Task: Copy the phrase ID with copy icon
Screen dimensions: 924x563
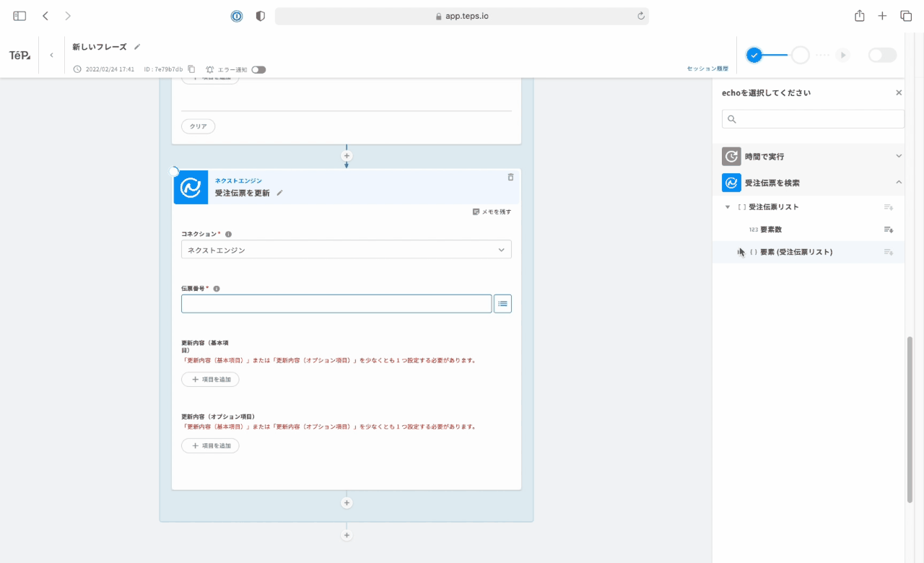Action: (x=191, y=69)
